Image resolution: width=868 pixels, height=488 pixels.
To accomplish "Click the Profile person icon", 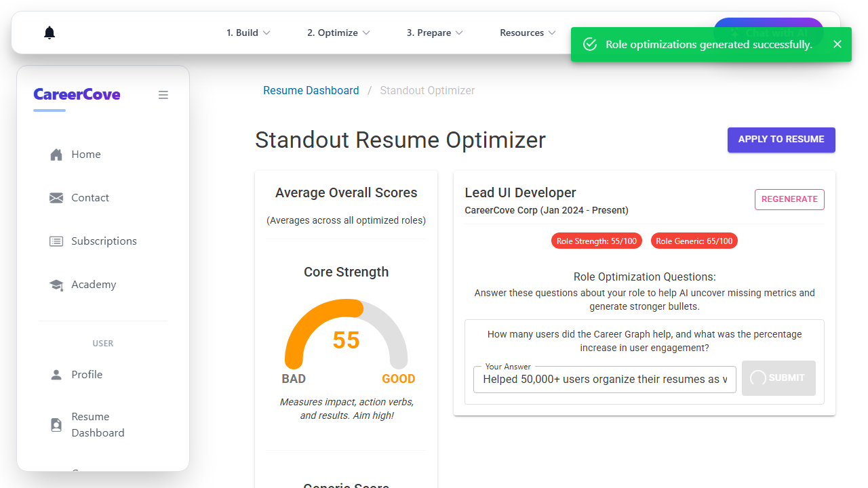I will pyautogui.click(x=56, y=375).
